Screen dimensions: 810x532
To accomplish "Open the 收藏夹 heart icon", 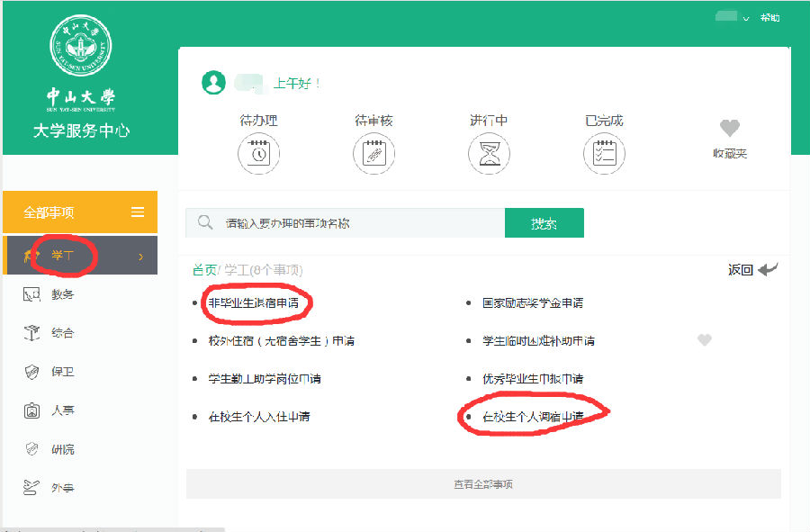I will pos(729,129).
